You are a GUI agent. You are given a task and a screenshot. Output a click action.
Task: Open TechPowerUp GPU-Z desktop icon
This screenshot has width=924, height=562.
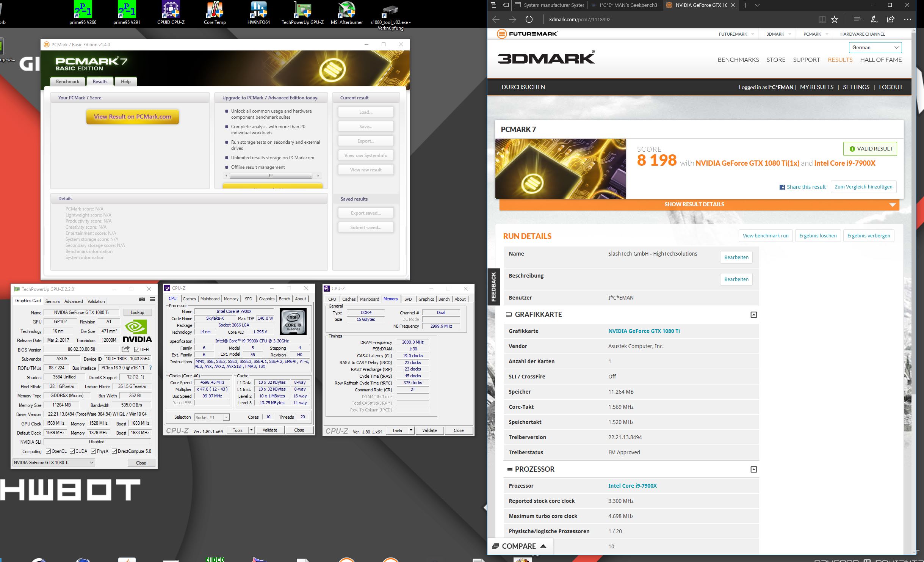(x=302, y=13)
